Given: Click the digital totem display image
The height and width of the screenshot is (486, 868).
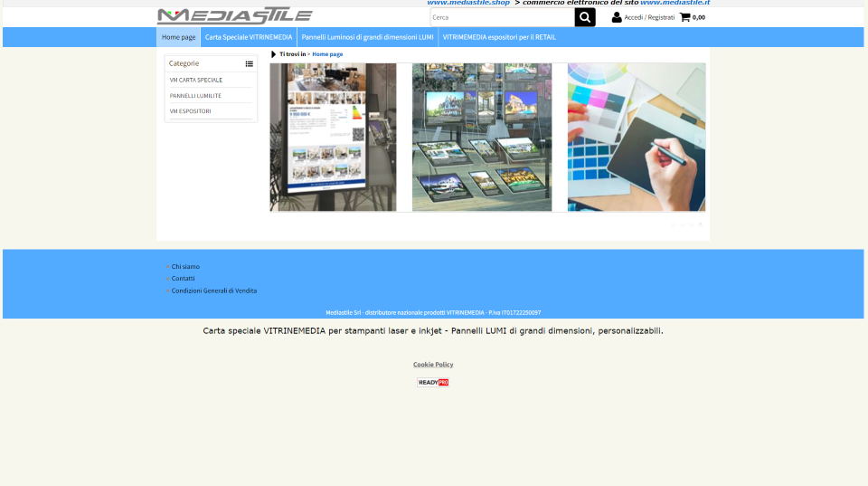Looking at the screenshot, I should (x=334, y=137).
